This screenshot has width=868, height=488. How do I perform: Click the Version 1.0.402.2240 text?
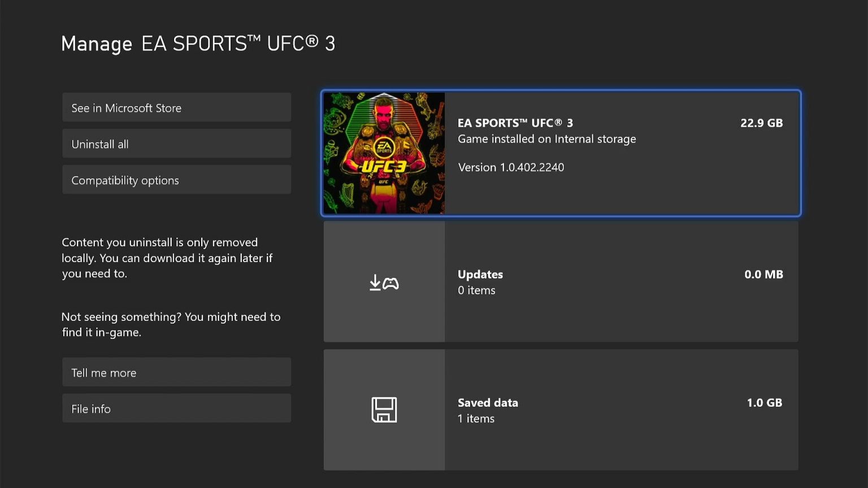[x=511, y=167]
